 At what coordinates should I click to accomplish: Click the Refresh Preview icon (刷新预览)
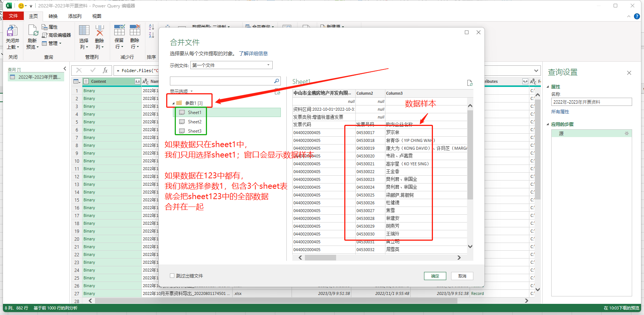[33, 30]
